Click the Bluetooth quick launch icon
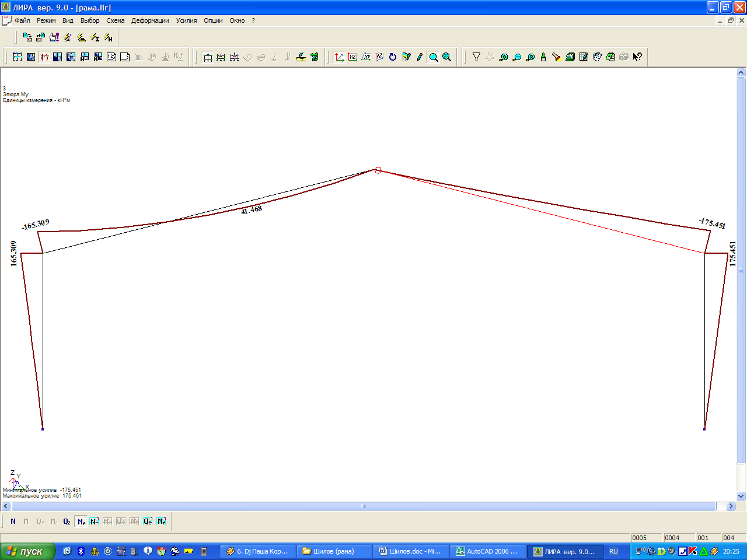747x560 pixels. (81, 551)
